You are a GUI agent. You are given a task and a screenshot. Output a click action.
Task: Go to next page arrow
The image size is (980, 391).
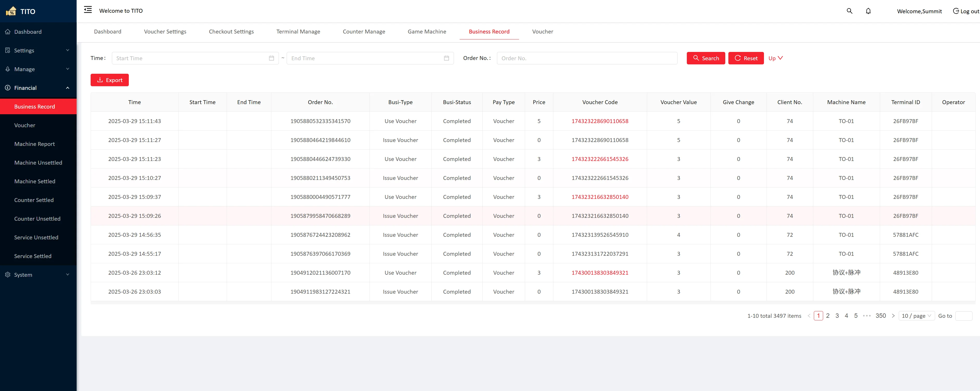click(x=893, y=316)
